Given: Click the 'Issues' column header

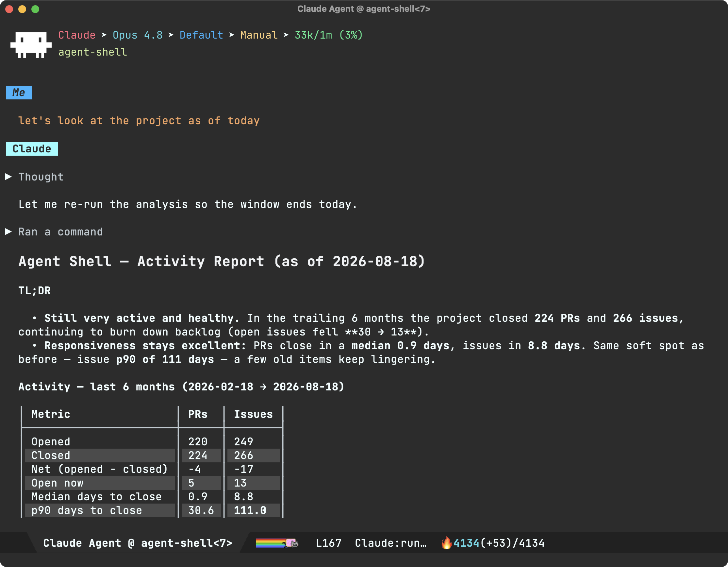Looking at the screenshot, I should tap(253, 414).
